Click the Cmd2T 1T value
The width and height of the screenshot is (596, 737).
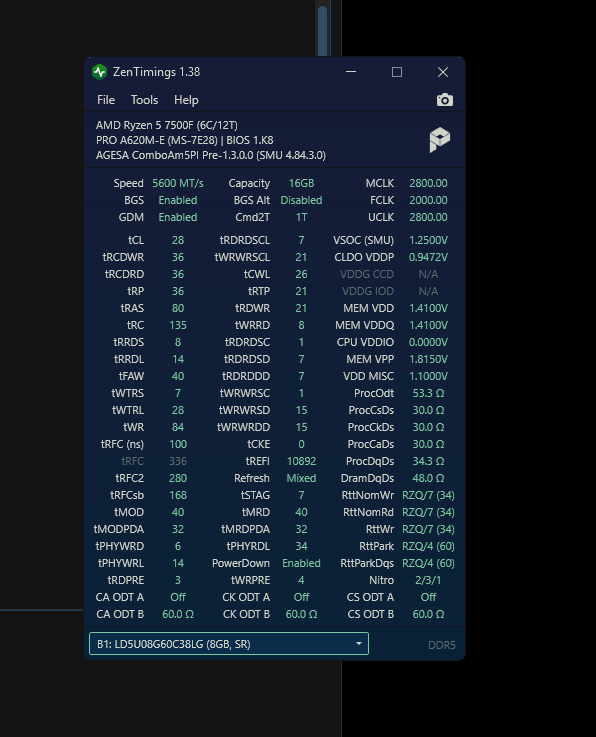point(301,217)
